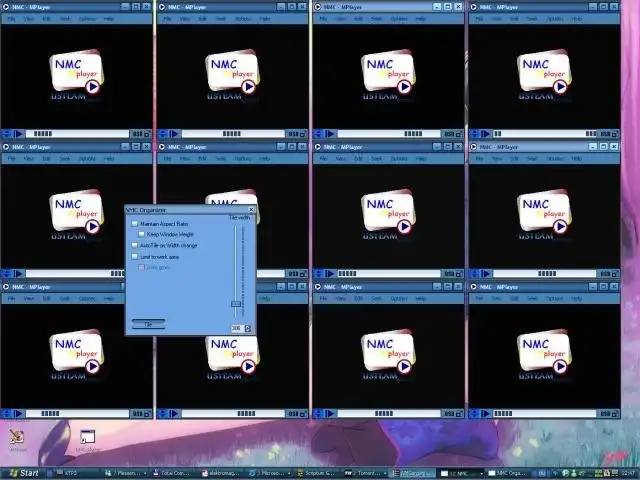Image resolution: width=640 pixels, height=480 pixels.
Task: Enable the Keep Window Height checkbox
Action: tap(141, 234)
